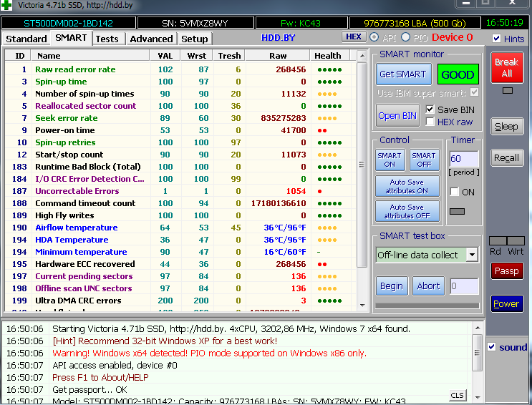
Task: Click Auto Save attributes ON button
Action: (x=407, y=186)
